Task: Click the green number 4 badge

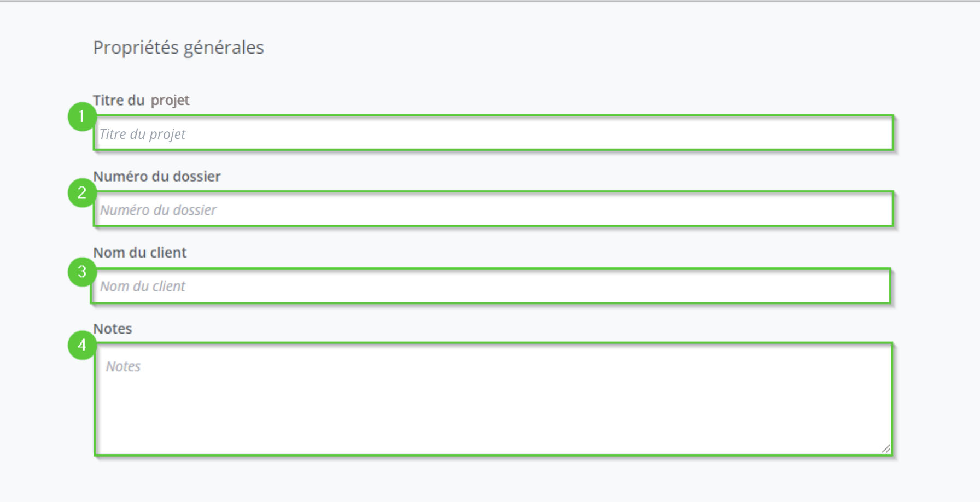Action: (82, 345)
